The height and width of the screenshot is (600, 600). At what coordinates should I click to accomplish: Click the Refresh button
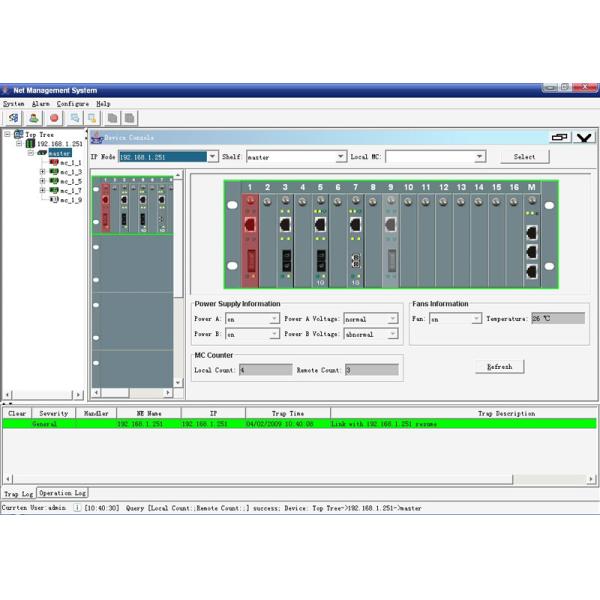(499, 367)
